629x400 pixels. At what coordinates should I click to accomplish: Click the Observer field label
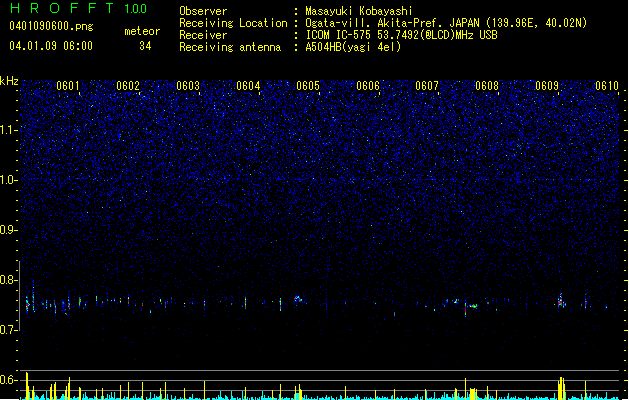coord(203,11)
